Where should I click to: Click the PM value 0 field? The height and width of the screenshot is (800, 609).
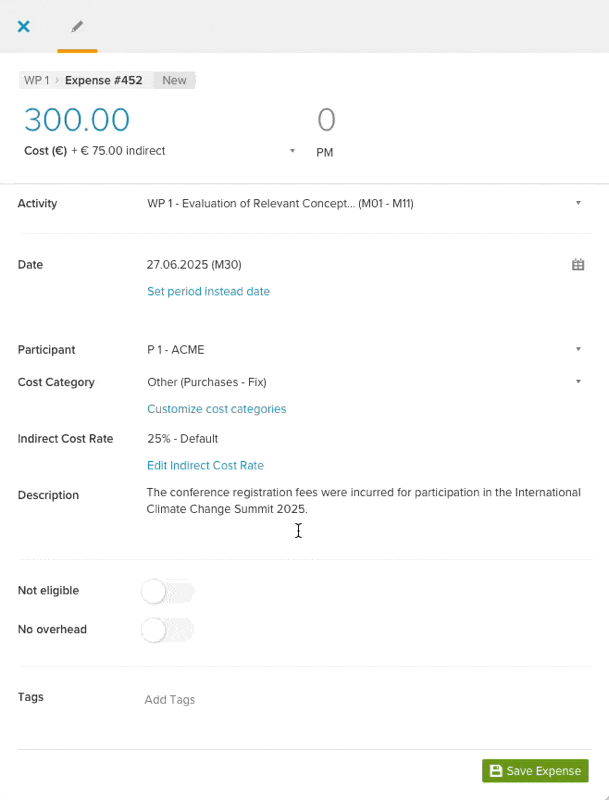coord(326,120)
